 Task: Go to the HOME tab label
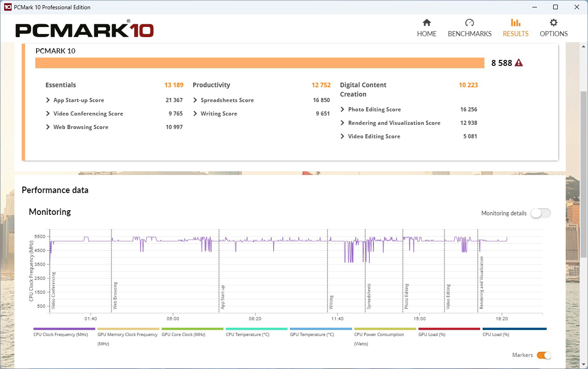[x=426, y=34]
